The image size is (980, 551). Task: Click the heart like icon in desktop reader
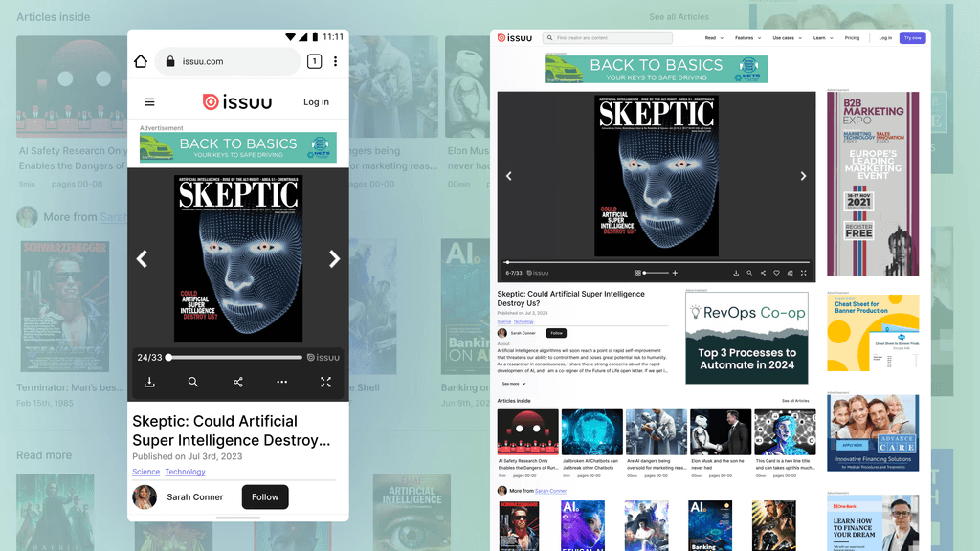(x=777, y=273)
